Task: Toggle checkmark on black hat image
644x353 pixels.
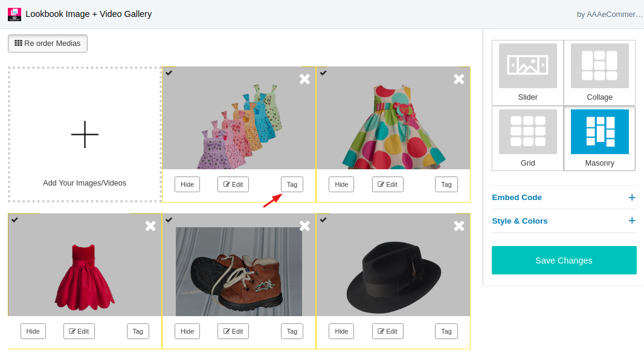Action: [323, 220]
